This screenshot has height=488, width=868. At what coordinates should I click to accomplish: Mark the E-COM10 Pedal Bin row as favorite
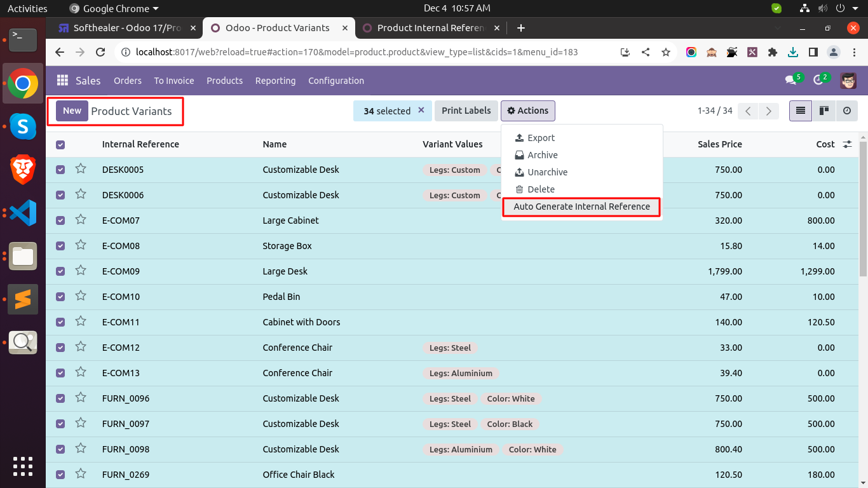(81, 296)
